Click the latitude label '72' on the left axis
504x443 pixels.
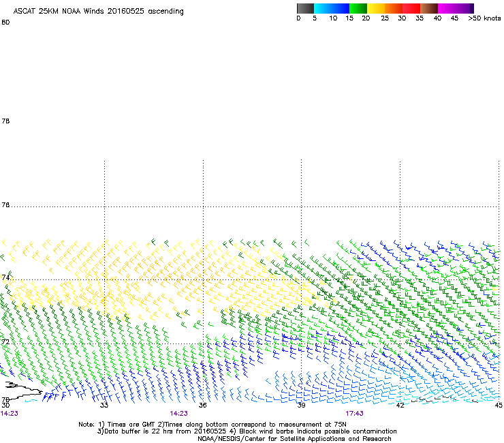5,341
